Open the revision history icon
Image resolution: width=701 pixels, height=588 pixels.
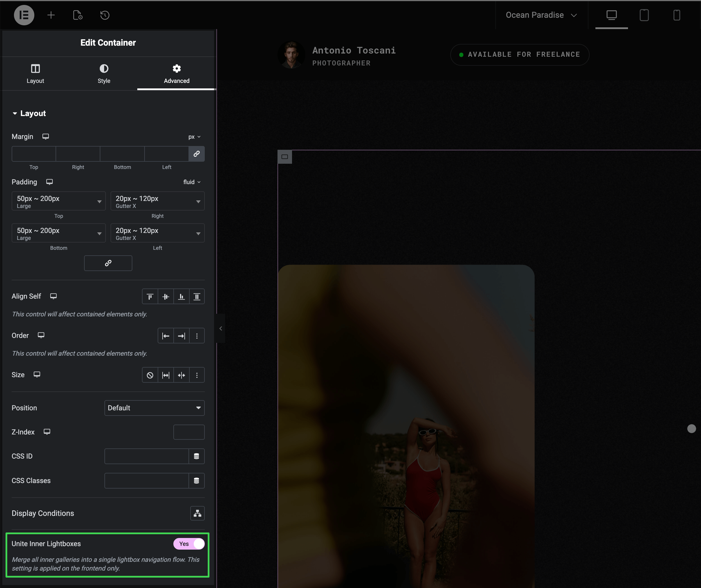[x=105, y=15]
